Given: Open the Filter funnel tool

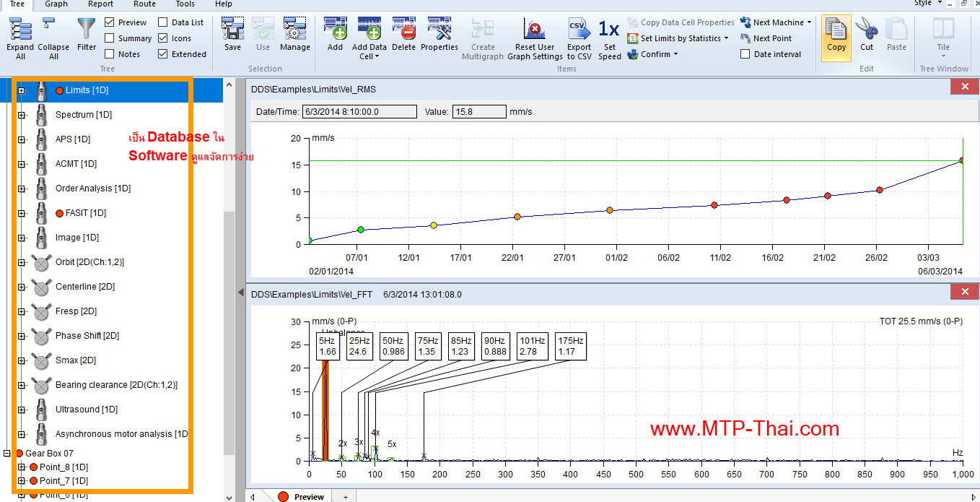Looking at the screenshot, I should (87, 30).
